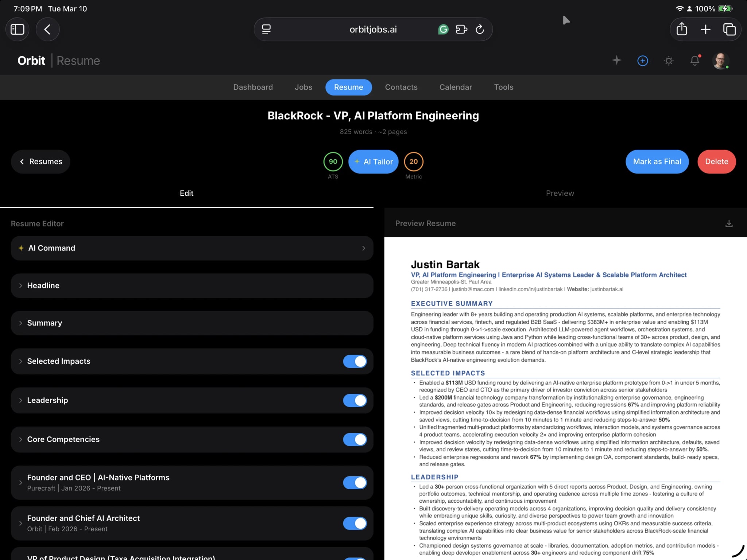Click the orbitjobs.ai address bar

coord(372,29)
